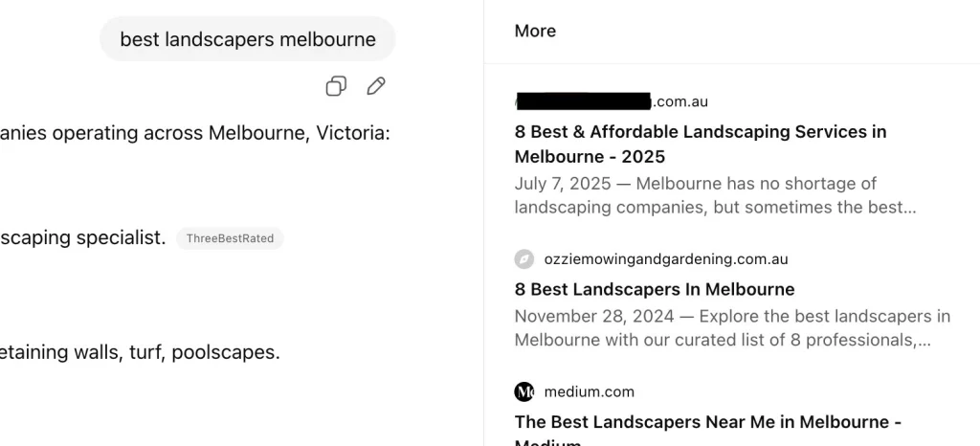The width and height of the screenshot is (980, 446).
Task: Click the "scaping specialist." response text
Action: pos(83,237)
